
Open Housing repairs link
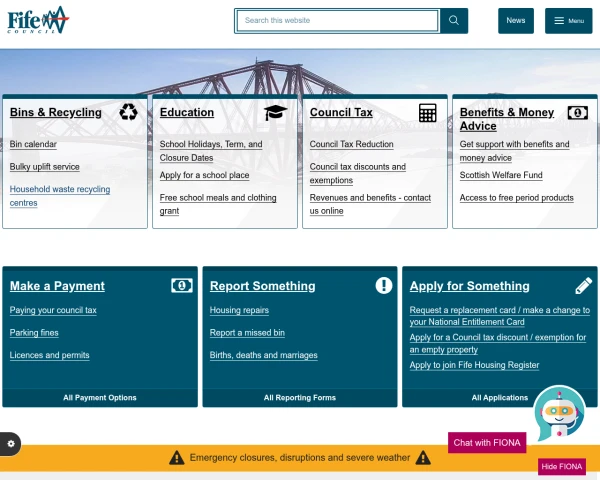click(239, 310)
